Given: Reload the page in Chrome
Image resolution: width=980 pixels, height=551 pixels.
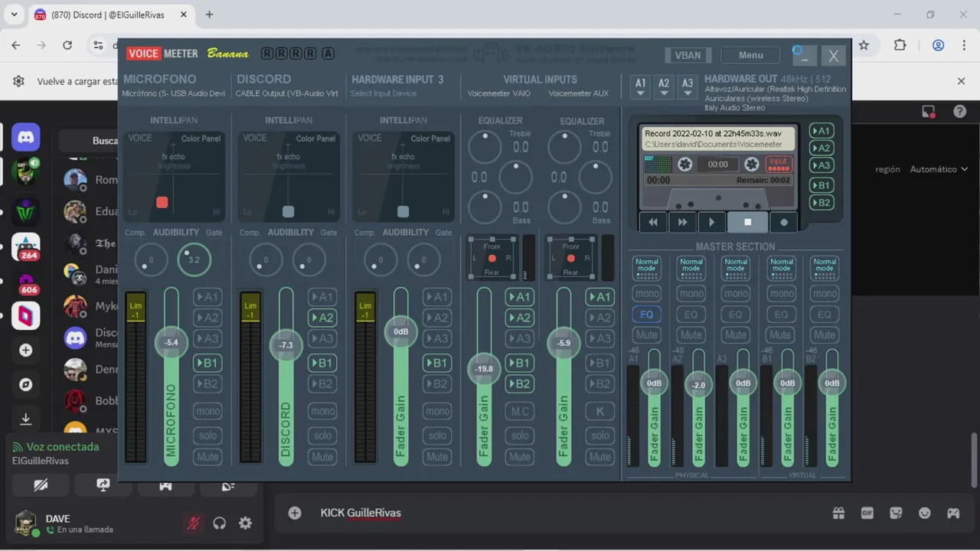Looking at the screenshot, I should click(67, 45).
